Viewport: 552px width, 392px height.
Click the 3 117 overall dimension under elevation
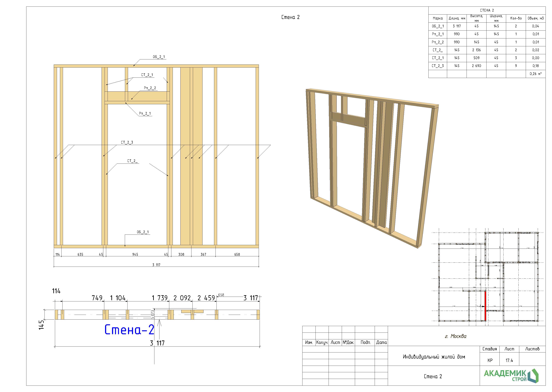(156, 265)
